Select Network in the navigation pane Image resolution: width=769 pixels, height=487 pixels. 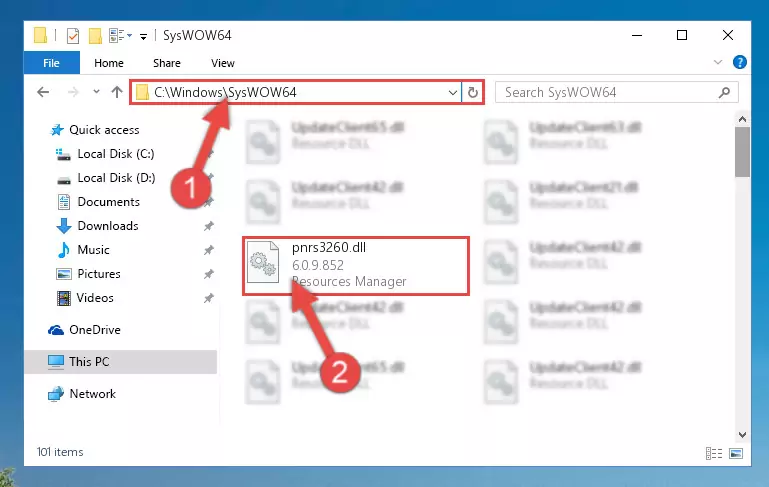pos(81,394)
